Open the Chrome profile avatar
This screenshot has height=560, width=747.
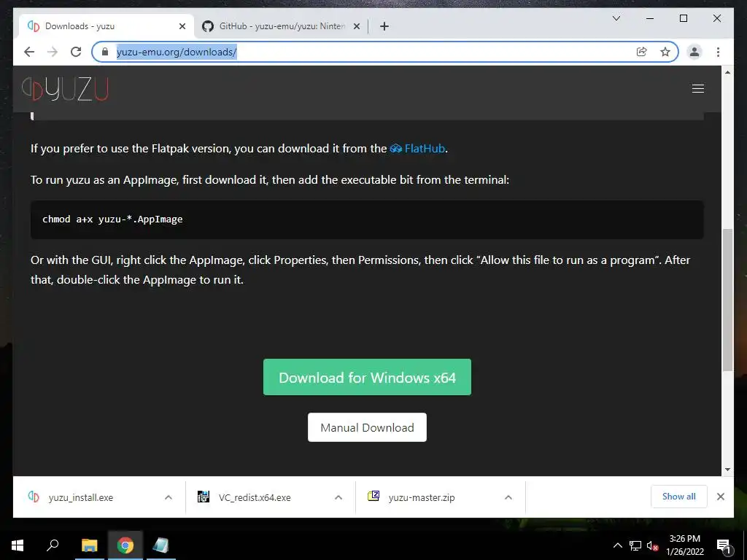click(694, 52)
